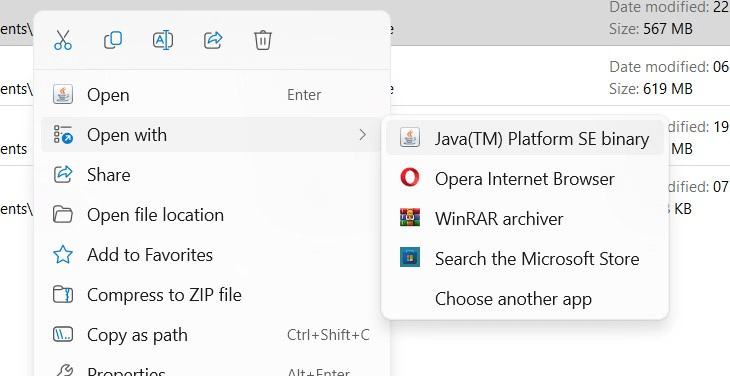This screenshot has width=730, height=376.
Task: Click the red Opera logo icon
Action: (410, 178)
